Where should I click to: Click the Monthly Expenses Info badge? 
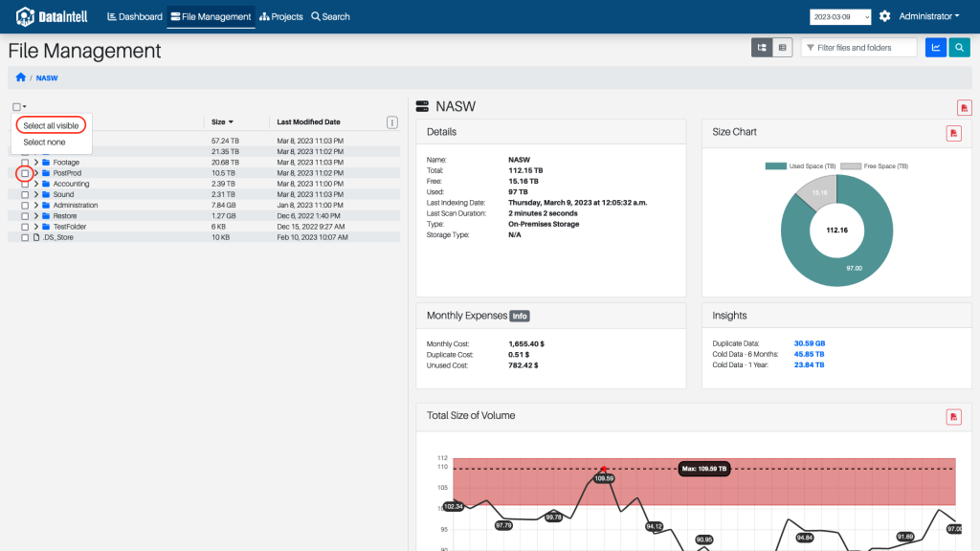[x=520, y=316]
